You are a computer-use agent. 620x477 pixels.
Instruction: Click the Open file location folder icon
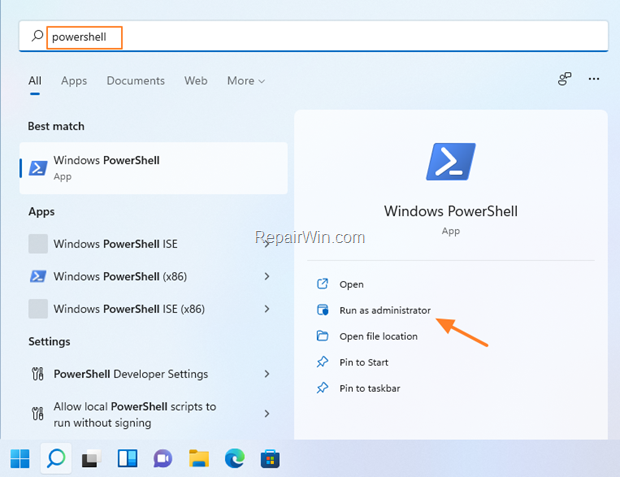pos(322,336)
